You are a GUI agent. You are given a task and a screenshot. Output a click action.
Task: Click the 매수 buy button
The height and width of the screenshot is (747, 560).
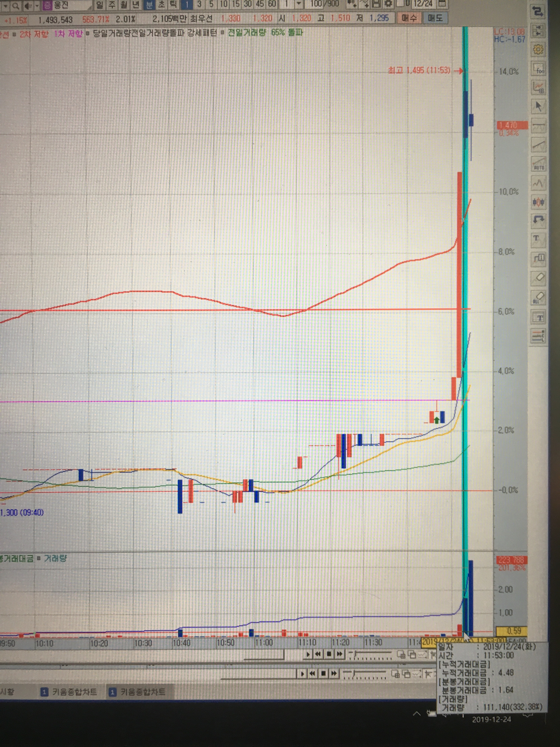pos(409,18)
